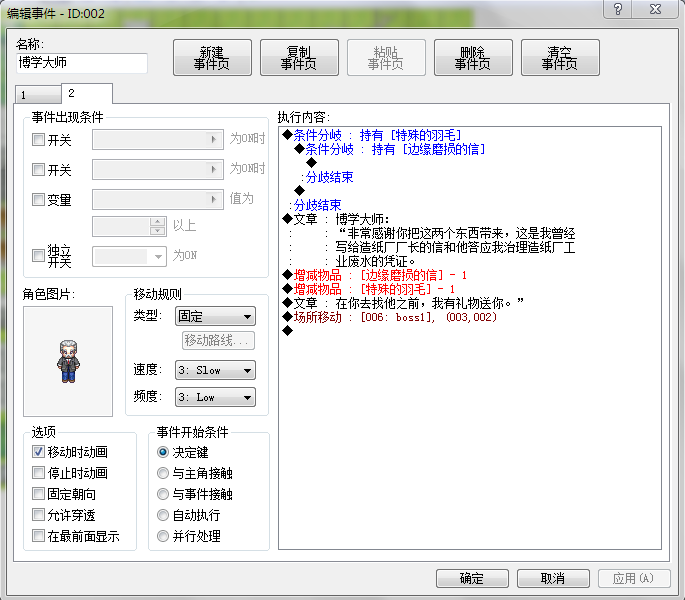685x600 pixels.
Task: Select the 与事件接触 trigger radio button
Action: point(163,494)
